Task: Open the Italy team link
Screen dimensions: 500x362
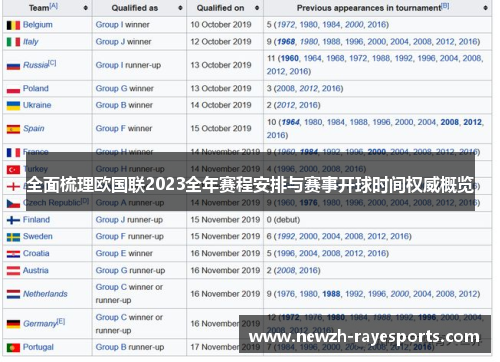Action: tap(31, 42)
